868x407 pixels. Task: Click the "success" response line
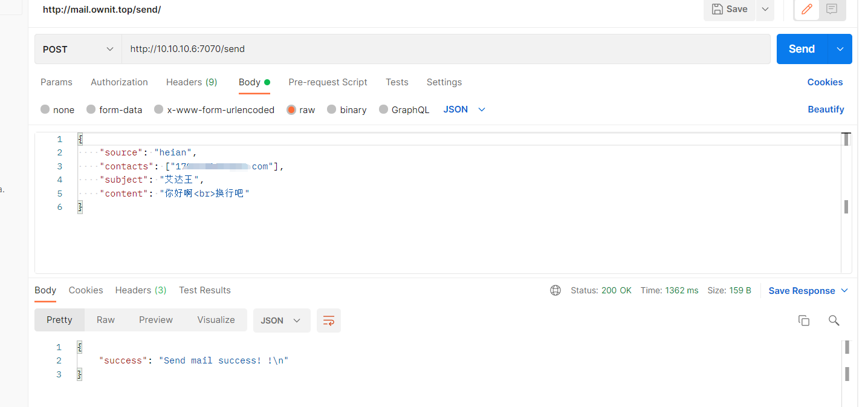pyautogui.click(x=193, y=360)
